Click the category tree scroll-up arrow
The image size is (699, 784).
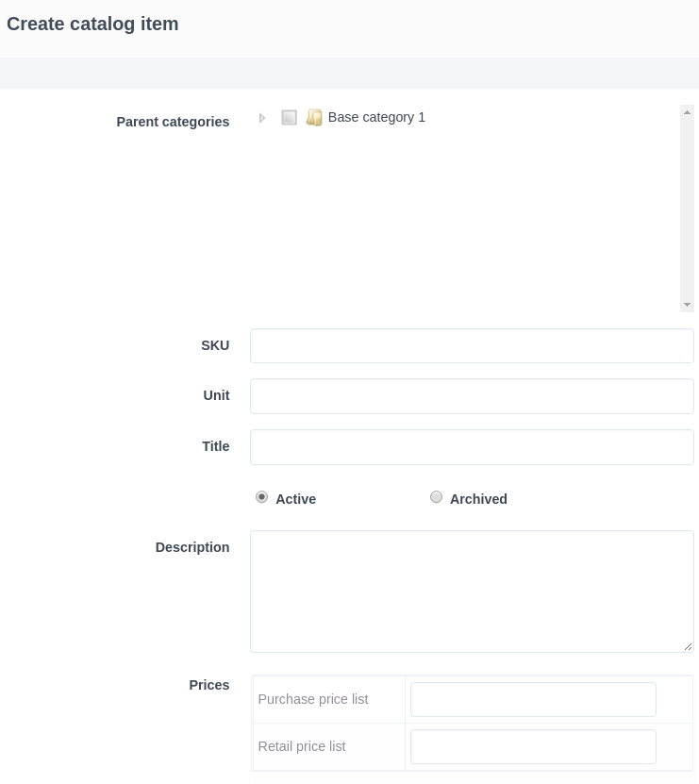click(x=687, y=112)
